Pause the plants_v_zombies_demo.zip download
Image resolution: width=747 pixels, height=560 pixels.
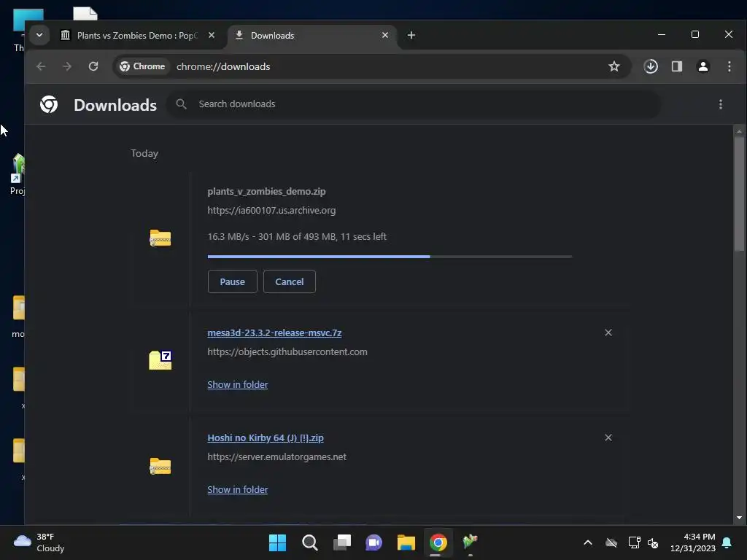[x=233, y=281]
